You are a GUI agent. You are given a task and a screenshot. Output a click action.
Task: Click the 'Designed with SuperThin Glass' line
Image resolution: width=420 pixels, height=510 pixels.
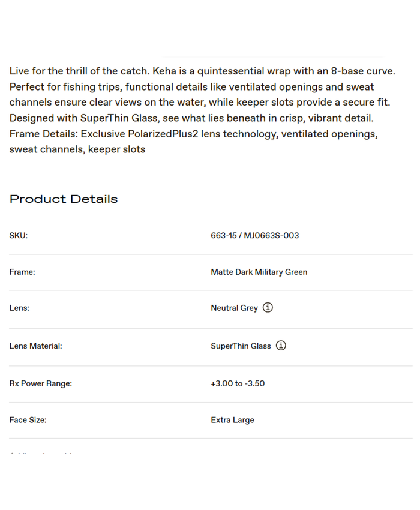191,118
